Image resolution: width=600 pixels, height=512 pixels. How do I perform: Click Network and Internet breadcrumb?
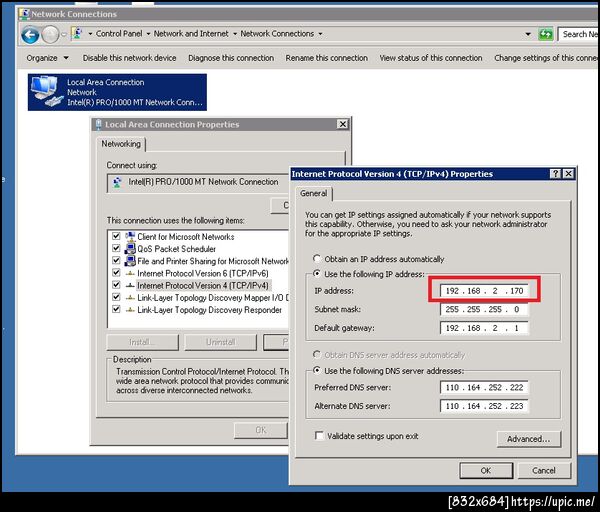(x=191, y=34)
